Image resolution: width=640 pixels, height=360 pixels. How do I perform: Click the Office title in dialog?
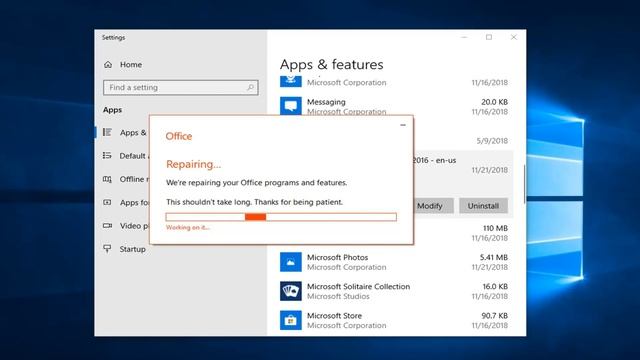pyautogui.click(x=179, y=136)
